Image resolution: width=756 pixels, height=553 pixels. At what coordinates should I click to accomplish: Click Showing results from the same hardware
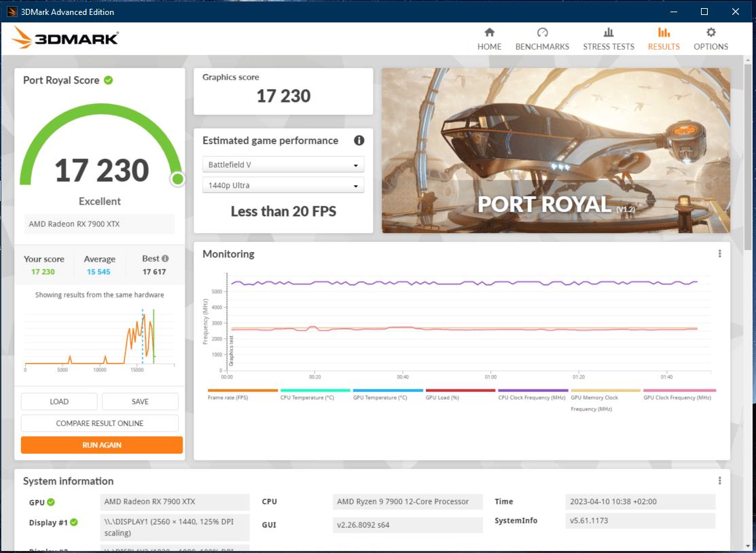(99, 295)
